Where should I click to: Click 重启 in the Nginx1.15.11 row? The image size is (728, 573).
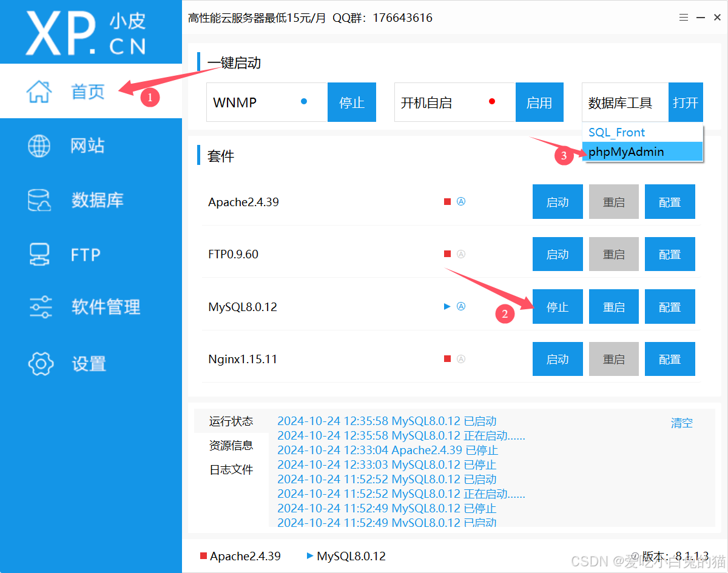click(x=614, y=359)
